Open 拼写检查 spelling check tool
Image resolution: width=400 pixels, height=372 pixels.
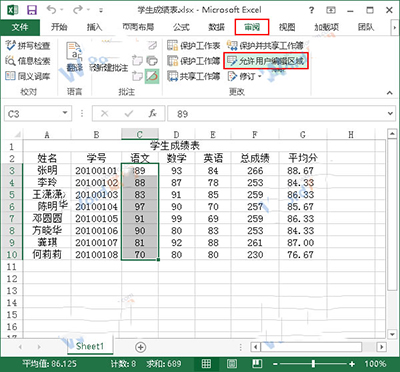click(28, 45)
